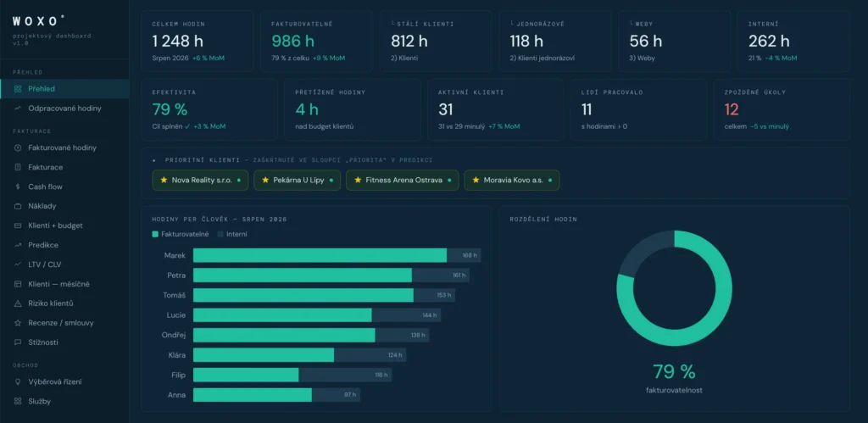The image size is (868, 423).
Task: Click the Interní 262 h value
Action: coord(769,41)
